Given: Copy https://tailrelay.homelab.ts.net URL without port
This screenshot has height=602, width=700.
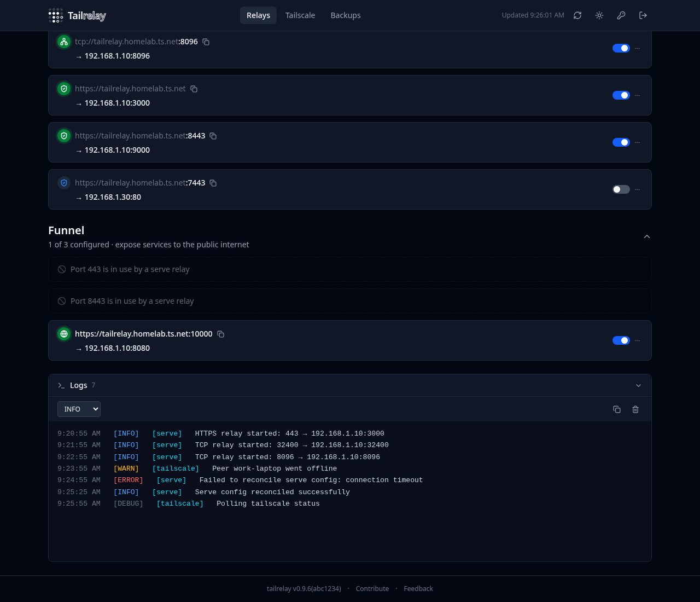Looking at the screenshot, I should click(194, 89).
